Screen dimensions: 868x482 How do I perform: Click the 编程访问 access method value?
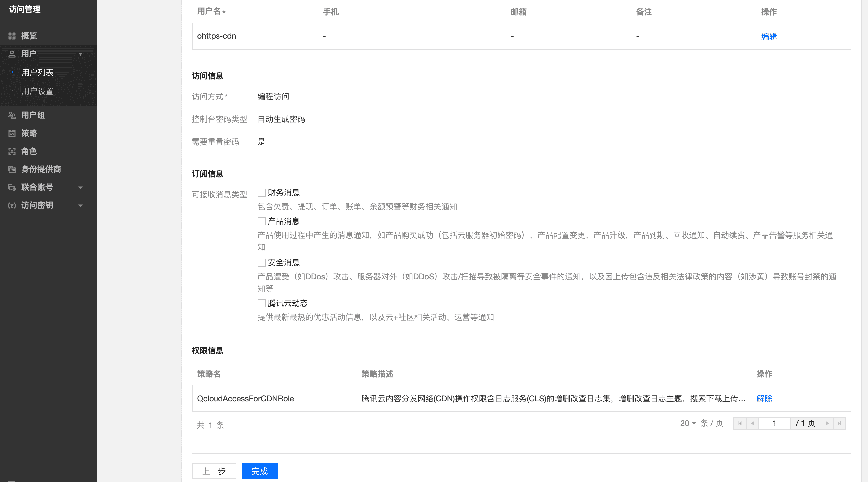coord(273,97)
